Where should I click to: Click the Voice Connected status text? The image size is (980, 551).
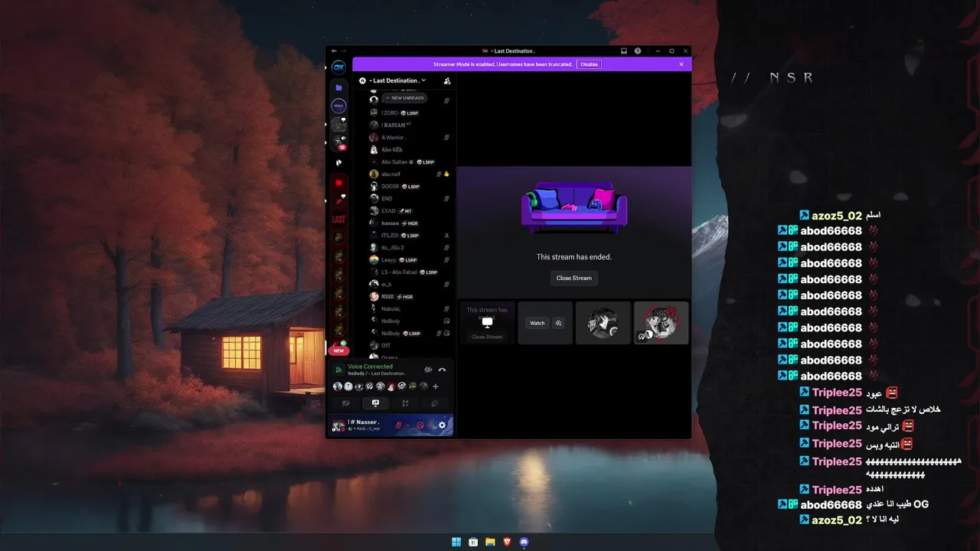(370, 367)
